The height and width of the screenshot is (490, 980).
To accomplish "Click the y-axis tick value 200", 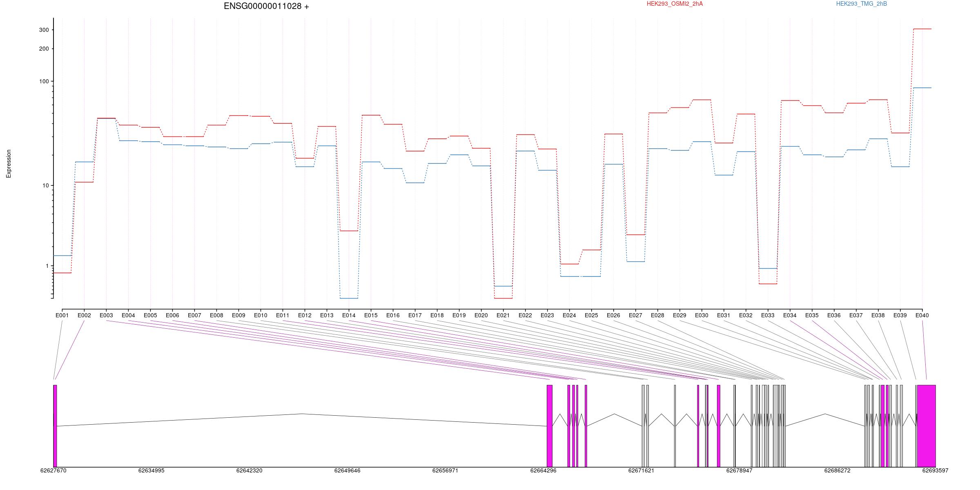I will (x=44, y=49).
